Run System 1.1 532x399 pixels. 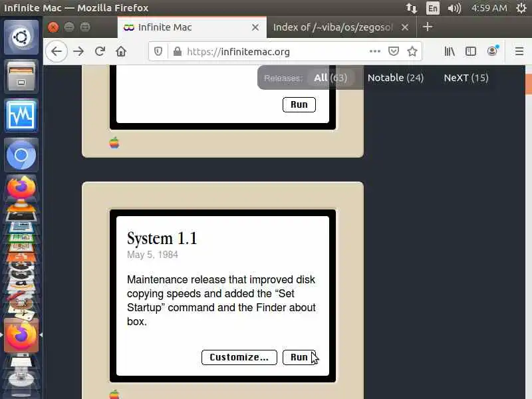pyautogui.click(x=299, y=357)
